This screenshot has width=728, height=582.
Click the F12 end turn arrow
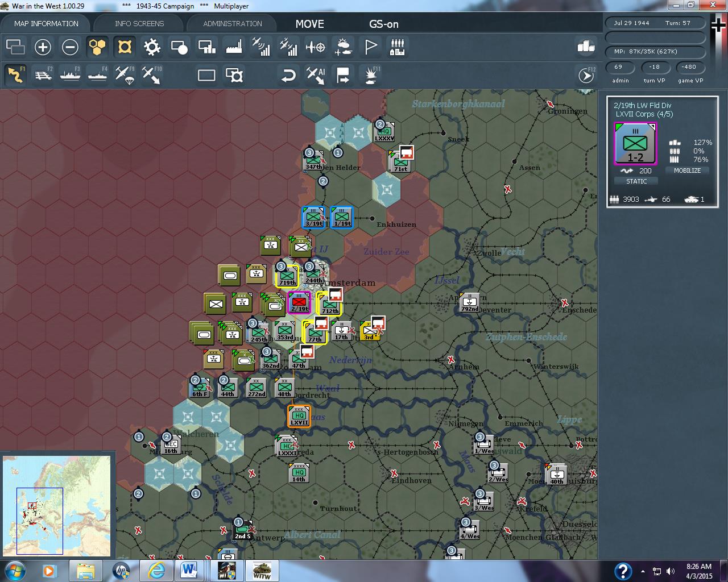click(x=586, y=75)
